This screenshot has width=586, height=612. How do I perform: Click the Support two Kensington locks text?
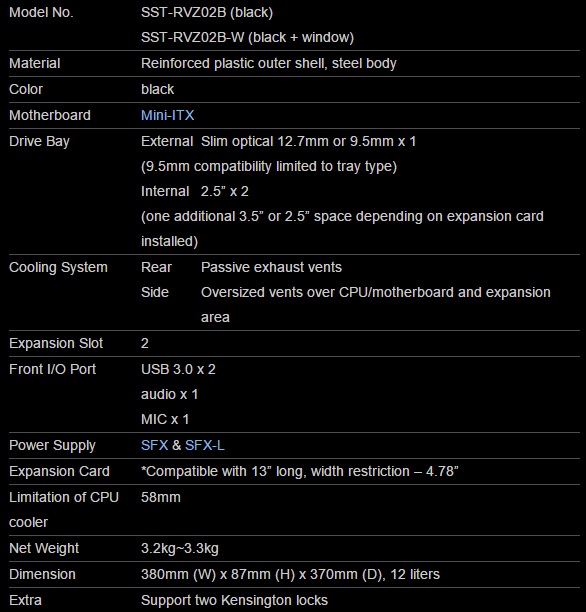(234, 600)
